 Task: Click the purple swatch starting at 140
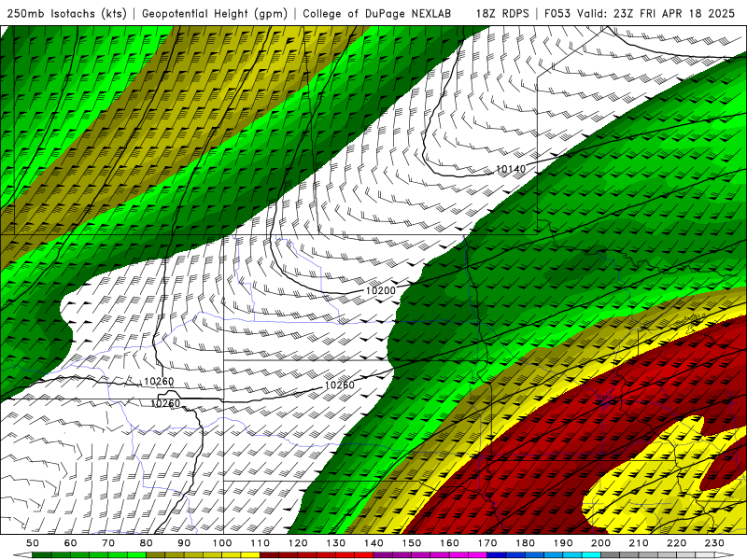[383, 555]
